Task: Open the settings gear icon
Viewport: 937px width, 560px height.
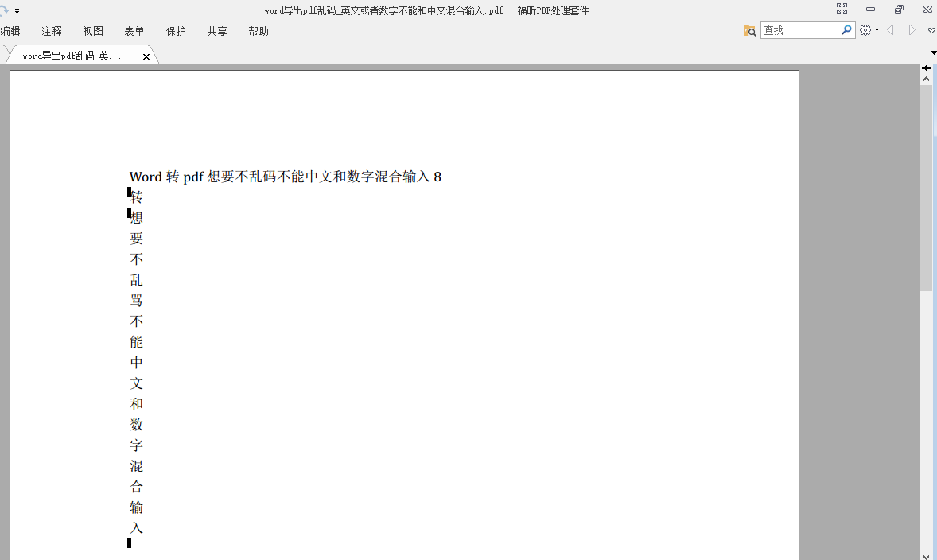Action: 865,29
